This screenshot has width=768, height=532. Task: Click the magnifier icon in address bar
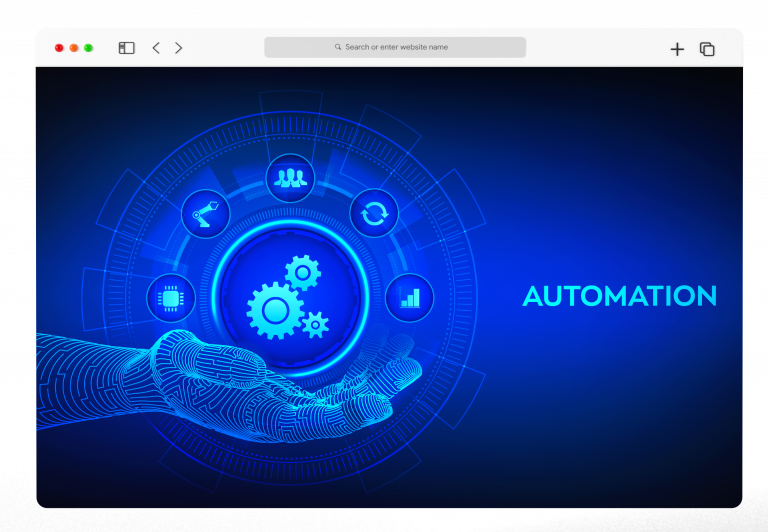pos(338,47)
